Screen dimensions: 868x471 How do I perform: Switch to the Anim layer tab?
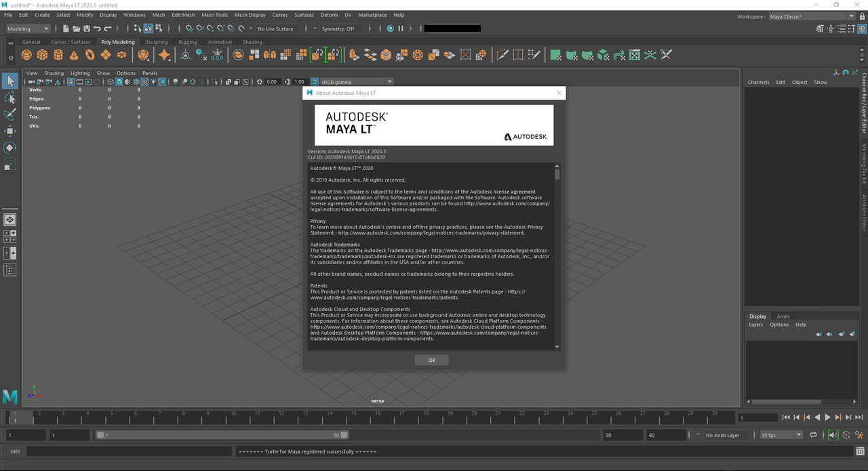[783, 316]
